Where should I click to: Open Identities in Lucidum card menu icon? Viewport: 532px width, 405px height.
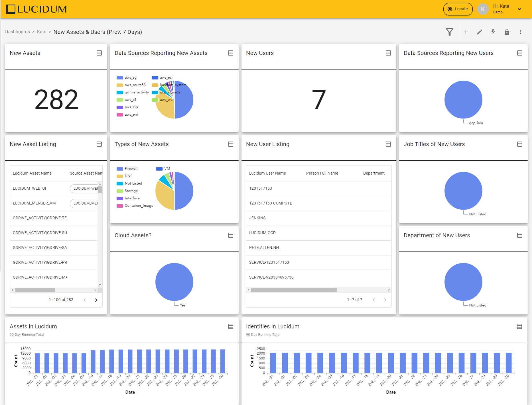click(519, 326)
